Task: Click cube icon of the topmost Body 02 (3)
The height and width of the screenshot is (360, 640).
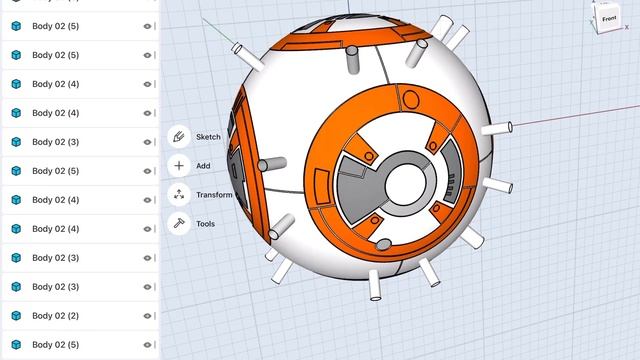Action: coord(16,142)
